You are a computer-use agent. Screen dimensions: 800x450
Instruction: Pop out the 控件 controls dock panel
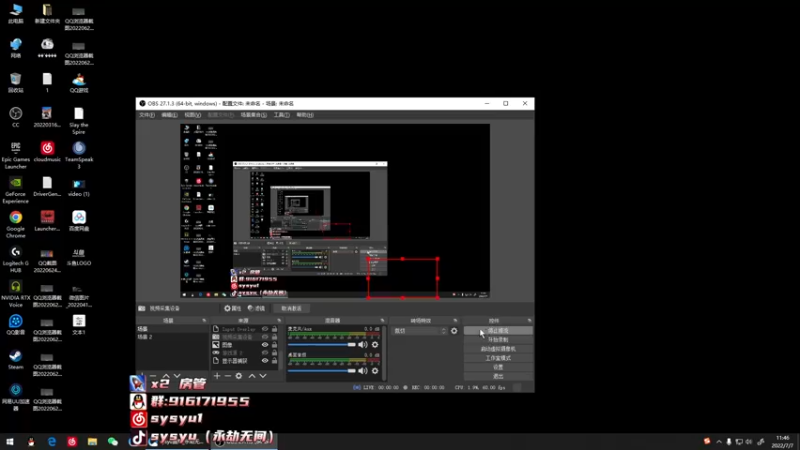coord(529,320)
